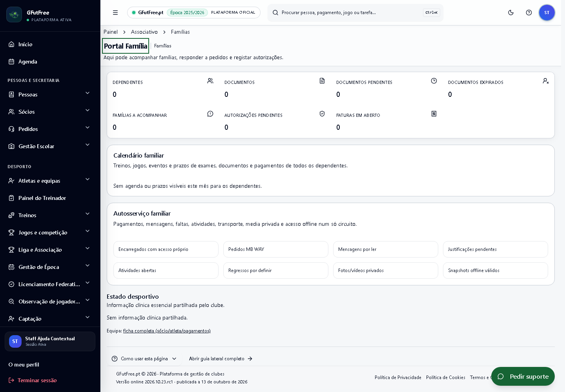Click the Captação user-plus icon
The width and height of the screenshot is (565, 392).
11,319
